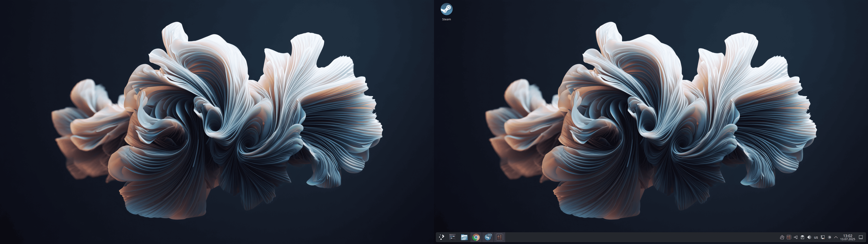Open the Tuxedo Control Center task
The height and width of the screenshot is (244, 868).
(x=499, y=237)
